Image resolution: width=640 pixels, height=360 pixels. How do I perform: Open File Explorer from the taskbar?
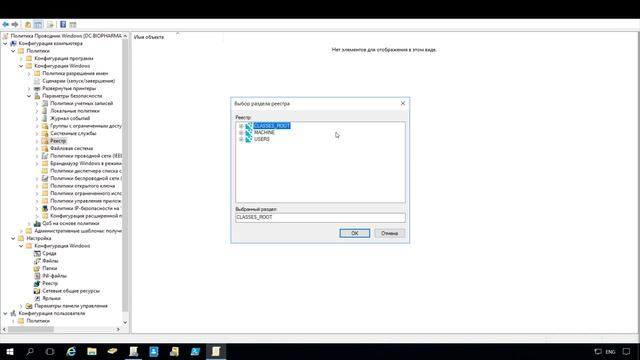pyautogui.click(x=92, y=351)
